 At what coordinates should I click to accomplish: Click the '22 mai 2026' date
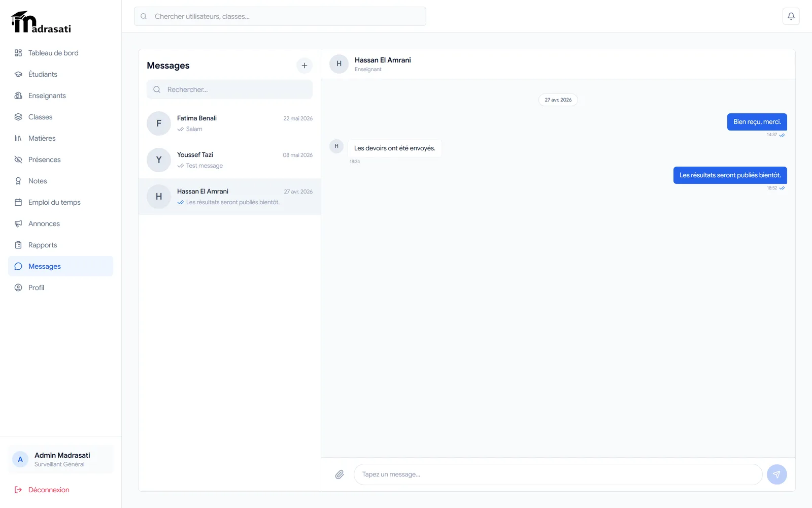point(298,118)
